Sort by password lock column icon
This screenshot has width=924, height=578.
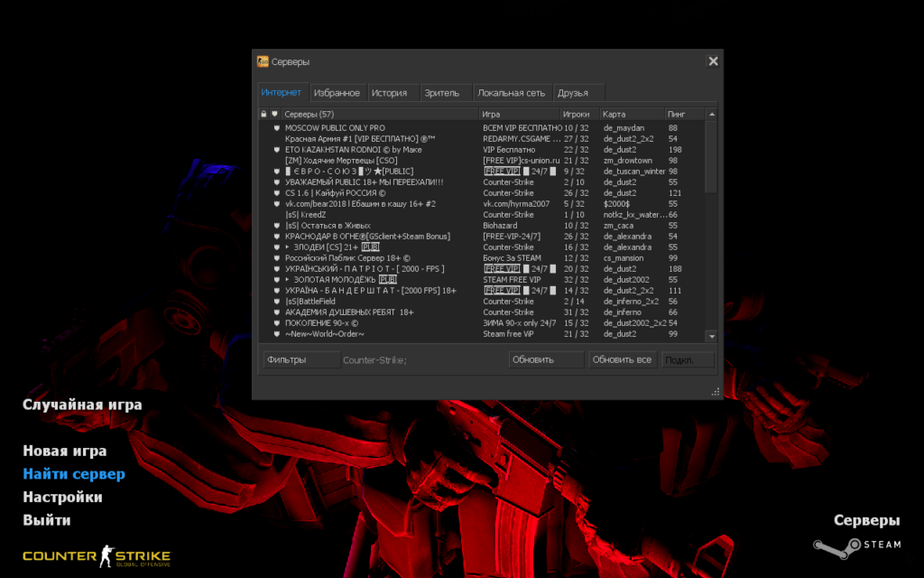coord(264,114)
